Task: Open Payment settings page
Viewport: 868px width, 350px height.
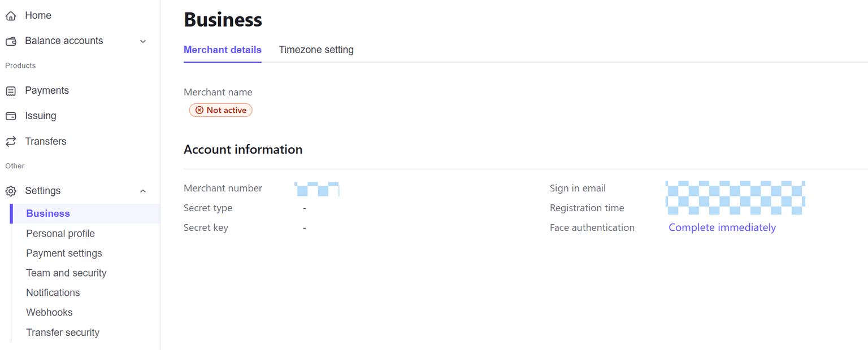Action: [x=64, y=253]
